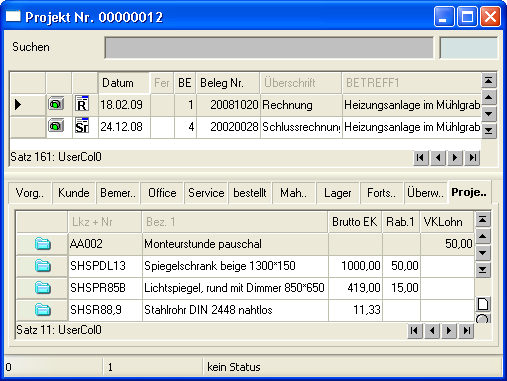Screen dimensions: 507x381
Task: Open the Lager tab
Action: [x=338, y=193]
